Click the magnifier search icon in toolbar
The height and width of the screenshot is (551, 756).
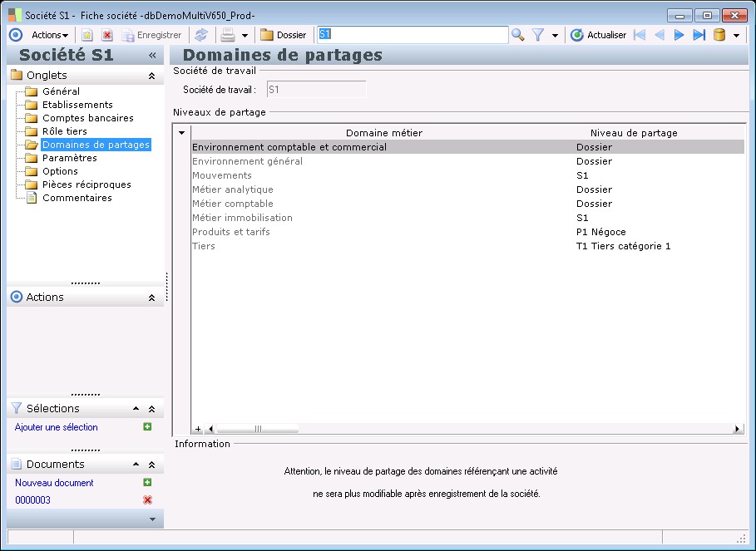pyautogui.click(x=517, y=35)
